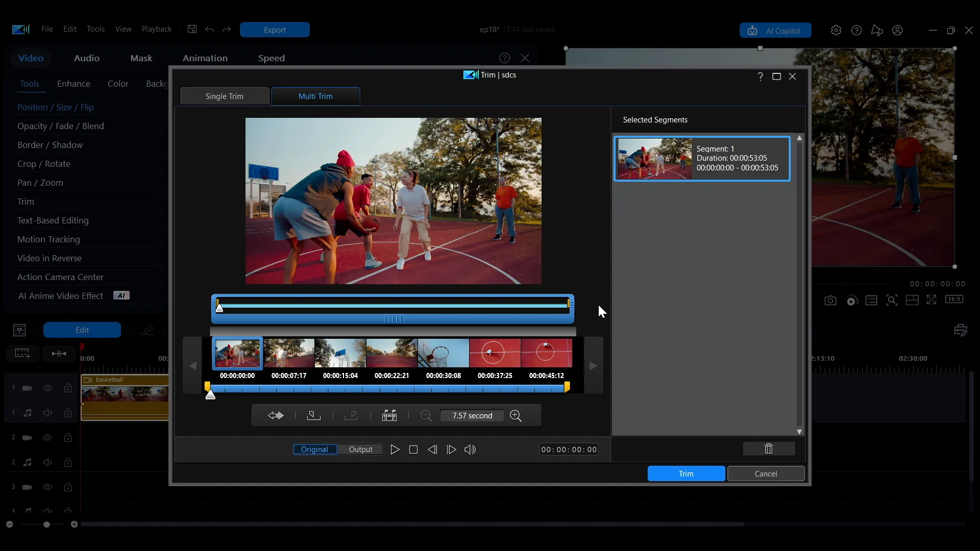The height and width of the screenshot is (551, 980).
Task: Open the Tools menu
Action: point(95,29)
